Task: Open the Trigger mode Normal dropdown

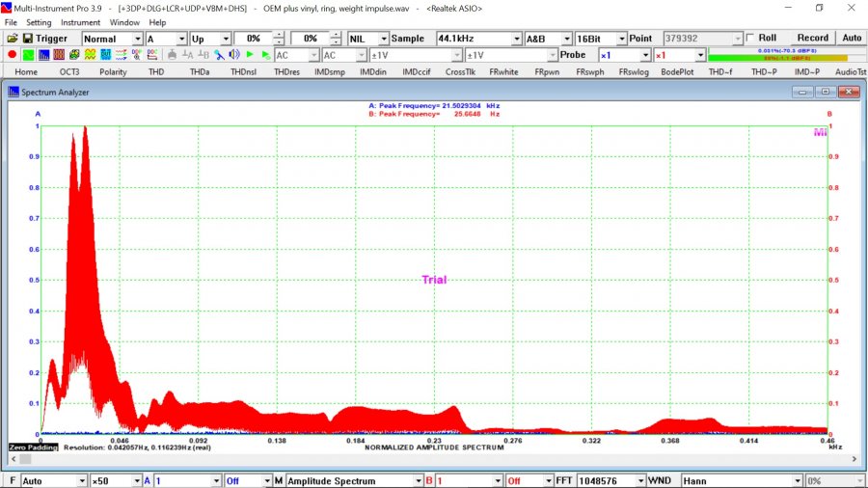Action: (113, 39)
